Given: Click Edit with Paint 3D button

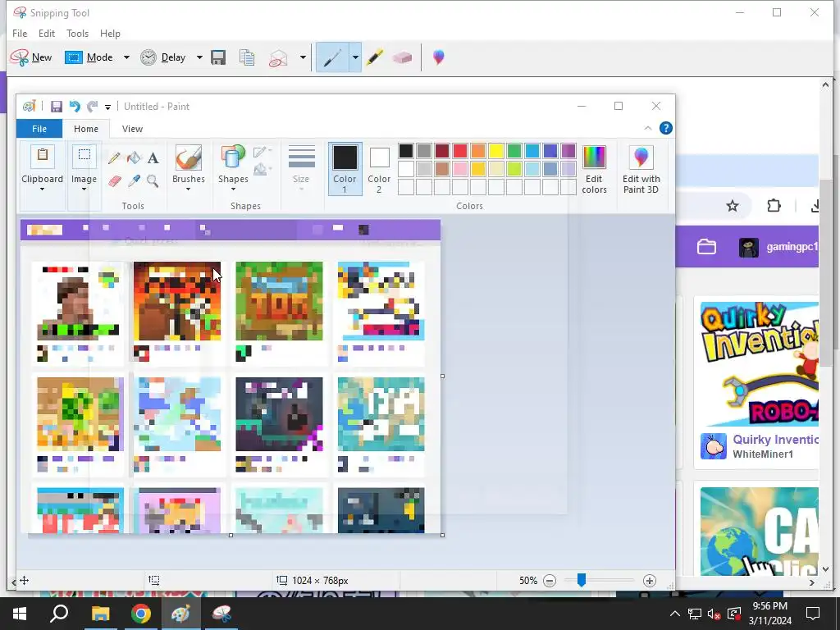Looking at the screenshot, I should pyautogui.click(x=641, y=168).
